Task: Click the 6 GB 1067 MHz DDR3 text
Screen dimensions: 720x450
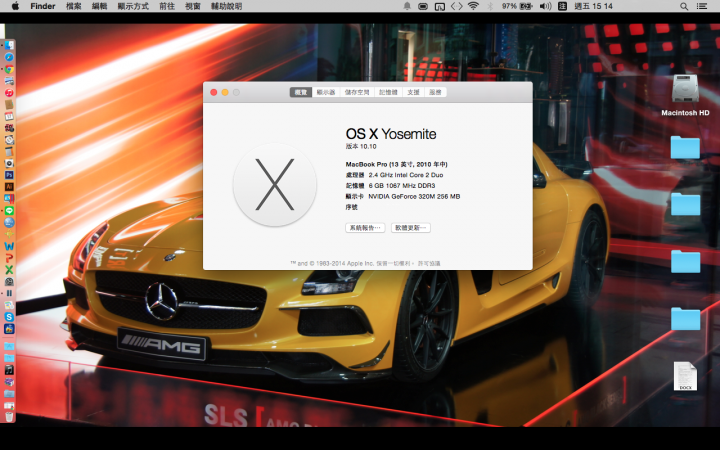Action: click(402, 186)
